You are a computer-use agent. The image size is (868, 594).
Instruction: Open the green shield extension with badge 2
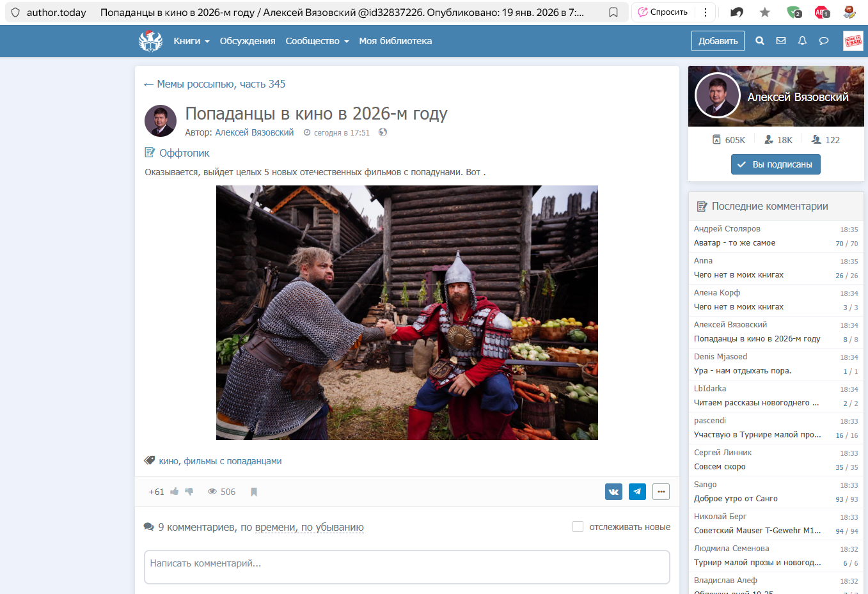pos(794,12)
